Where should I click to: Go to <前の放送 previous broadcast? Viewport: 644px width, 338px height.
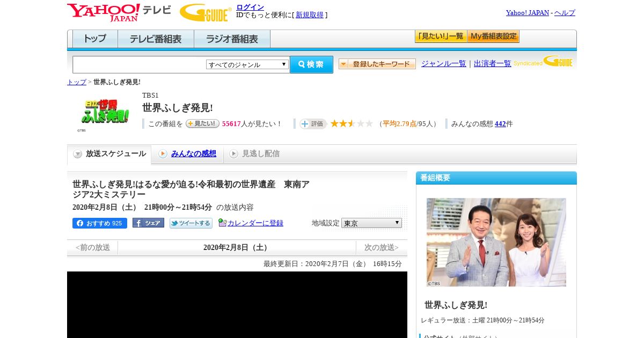tap(92, 247)
